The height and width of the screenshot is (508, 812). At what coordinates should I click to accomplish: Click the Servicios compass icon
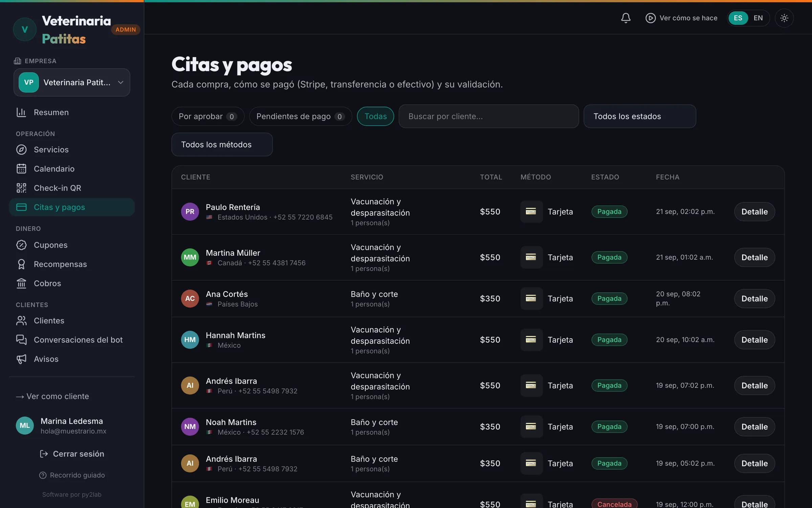(21, 149)
